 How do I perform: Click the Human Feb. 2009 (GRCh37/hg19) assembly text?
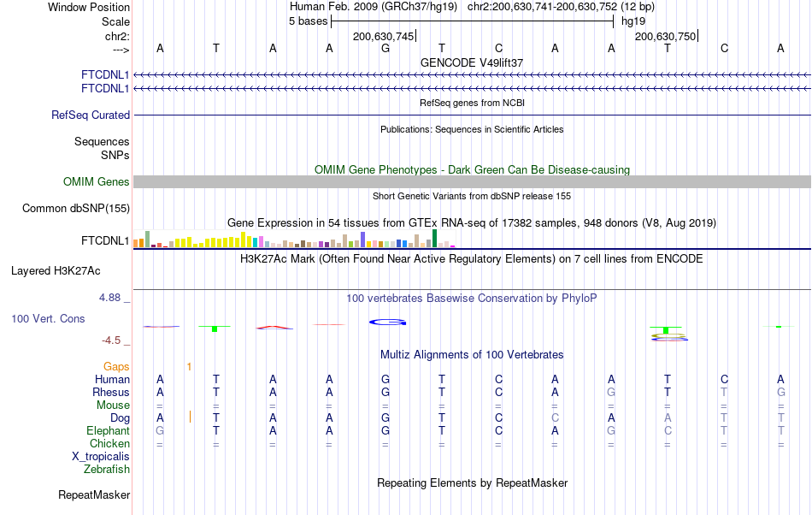(x=374, y=7)
